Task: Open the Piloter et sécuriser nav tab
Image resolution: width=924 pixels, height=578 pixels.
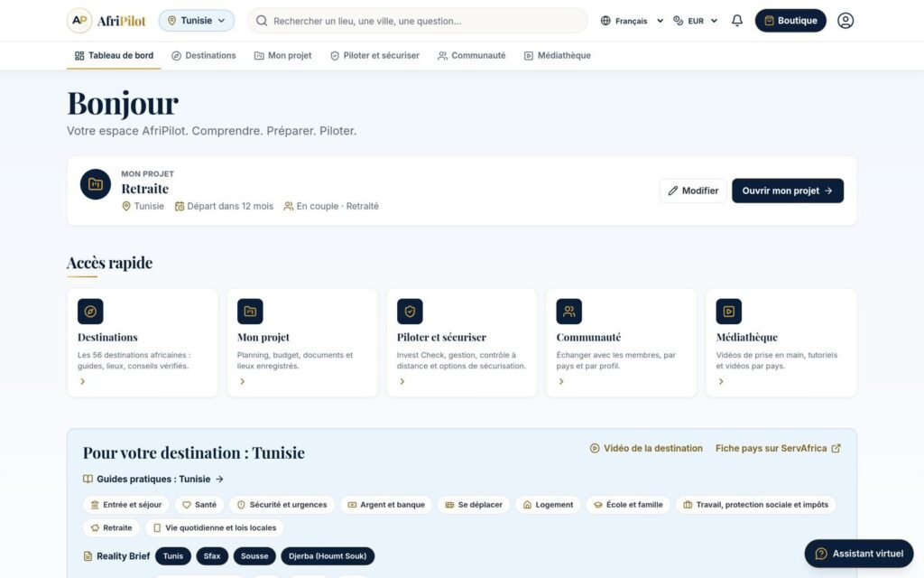Action: coord(374,55)
